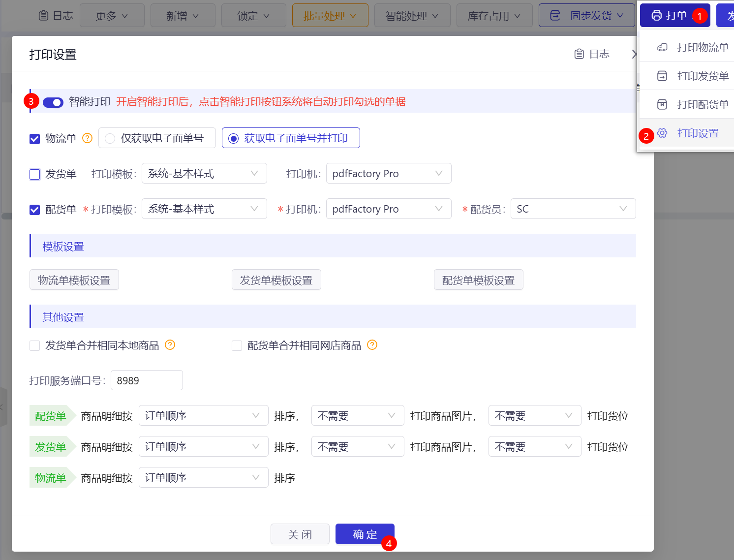Image resolution: width=734 pixels, height=560 pixels.
Task: Click the log clipboard icon in top toolbar
Action: point(43,16)
